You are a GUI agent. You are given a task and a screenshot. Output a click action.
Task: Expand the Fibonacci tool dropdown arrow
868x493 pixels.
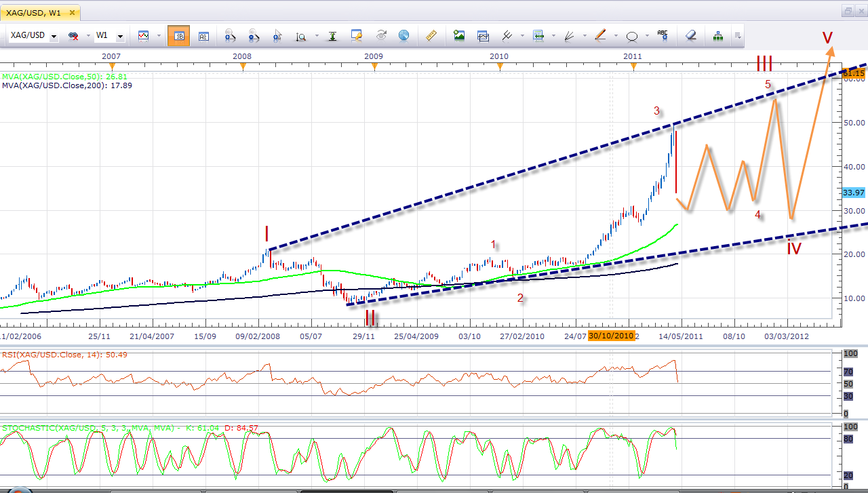(553, 36)
